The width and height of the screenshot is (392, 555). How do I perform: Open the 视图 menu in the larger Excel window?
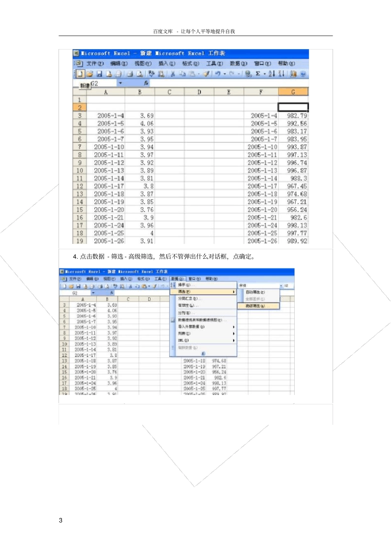coord(143,64)
